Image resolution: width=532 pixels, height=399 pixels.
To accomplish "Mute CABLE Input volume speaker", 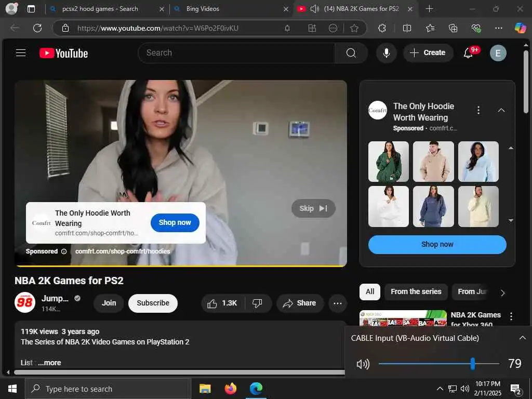I will [x=363, y=364].
